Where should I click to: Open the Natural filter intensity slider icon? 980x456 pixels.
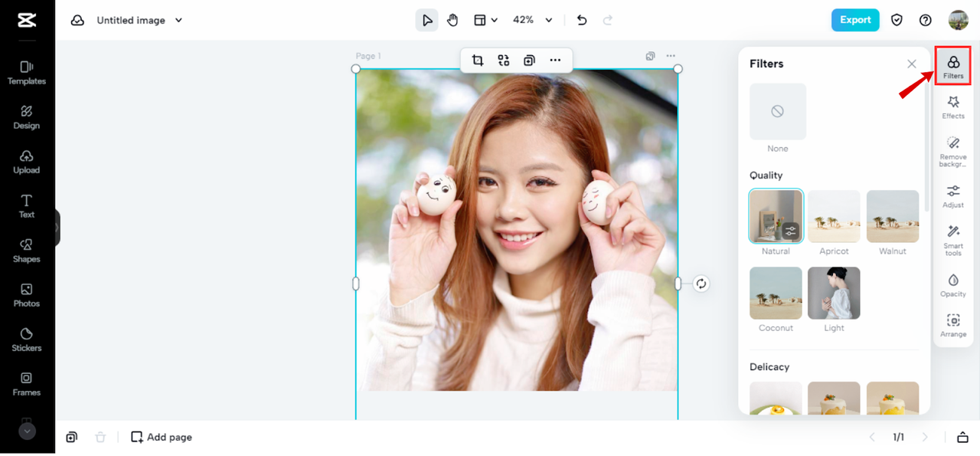[791, 230]
